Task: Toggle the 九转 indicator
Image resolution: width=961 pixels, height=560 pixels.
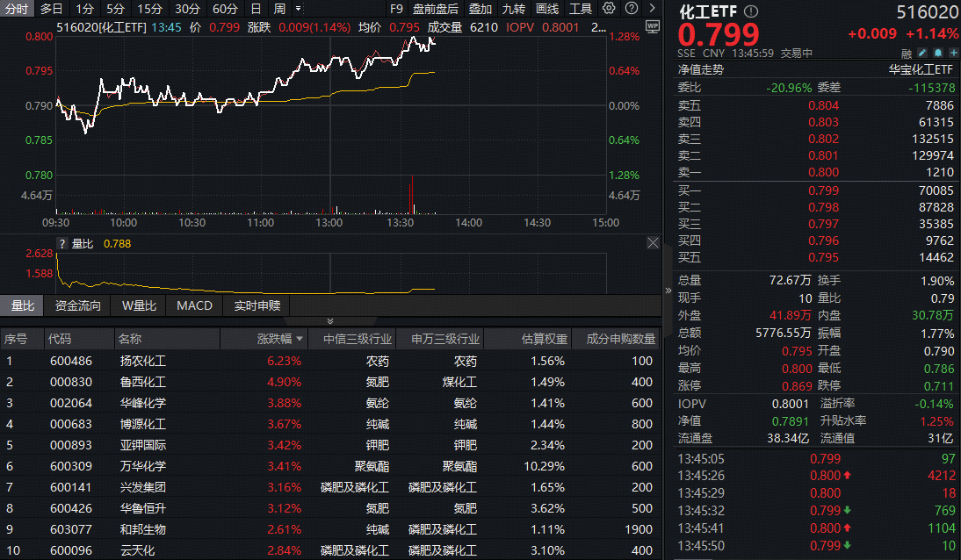Action: point(512,9)
